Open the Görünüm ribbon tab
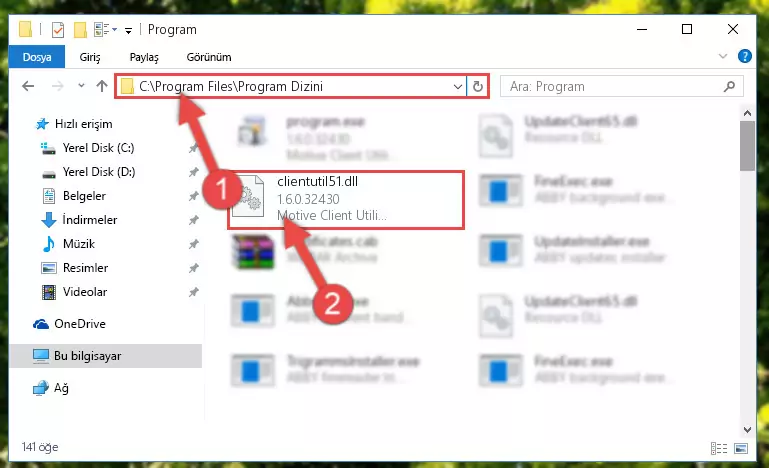Screen dimensions: 769x468 209,57
